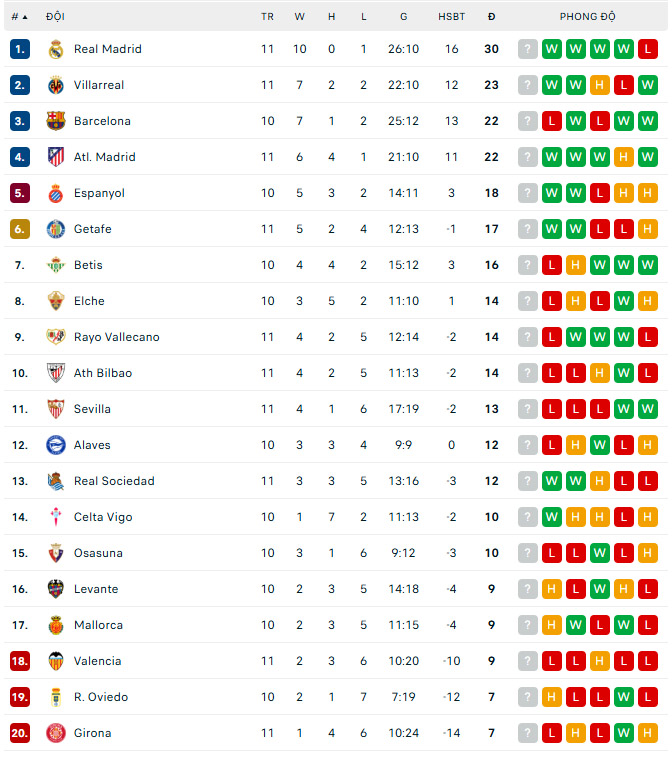This screenshot has width=672, height=757.
Task: Sort standings by the Đ points header
Action: click(x=491, y=17)
